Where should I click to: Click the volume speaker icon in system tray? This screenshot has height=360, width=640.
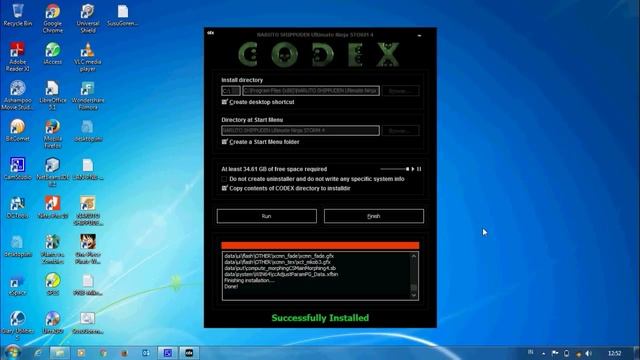[588, 353]
